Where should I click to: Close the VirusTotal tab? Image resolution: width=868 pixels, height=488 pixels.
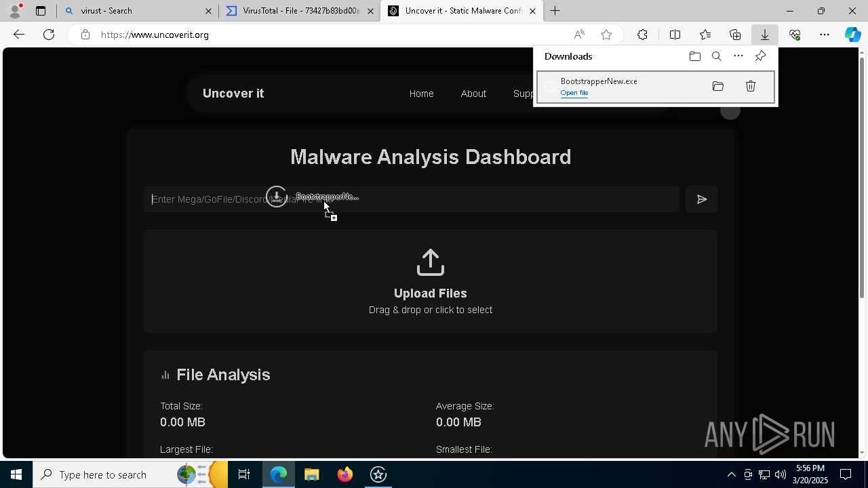(371, 11)
